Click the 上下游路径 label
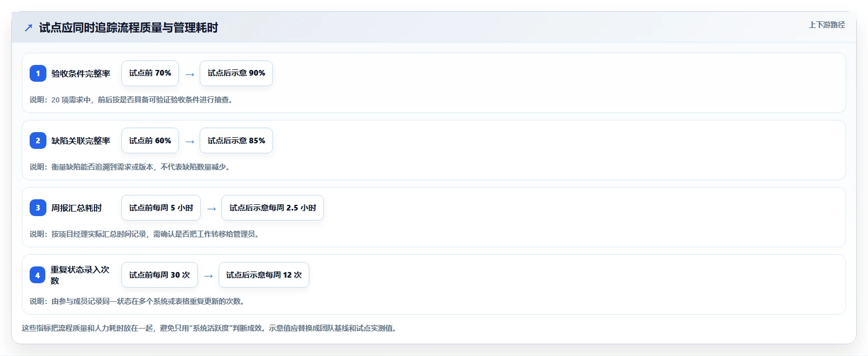The width and height of the screenshot is (868, 356). pos(827,25)
